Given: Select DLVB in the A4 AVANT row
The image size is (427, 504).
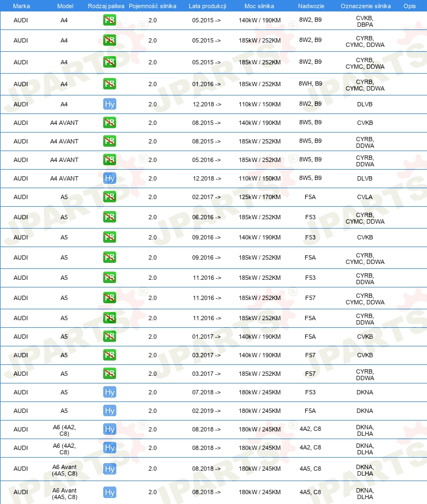Looking at the screenshot, I should pos(365,178).
